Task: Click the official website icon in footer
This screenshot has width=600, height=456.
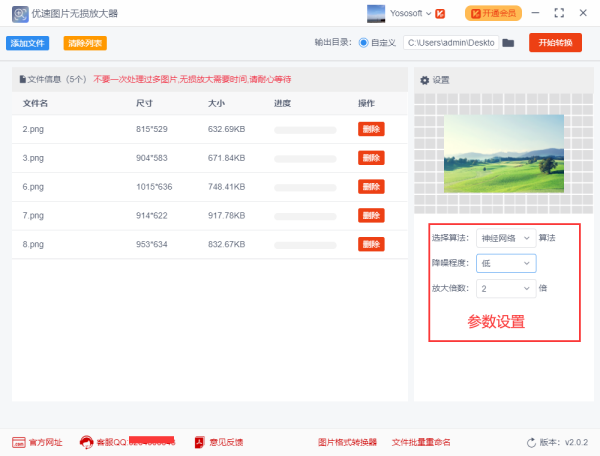Action: click(18, 442)
